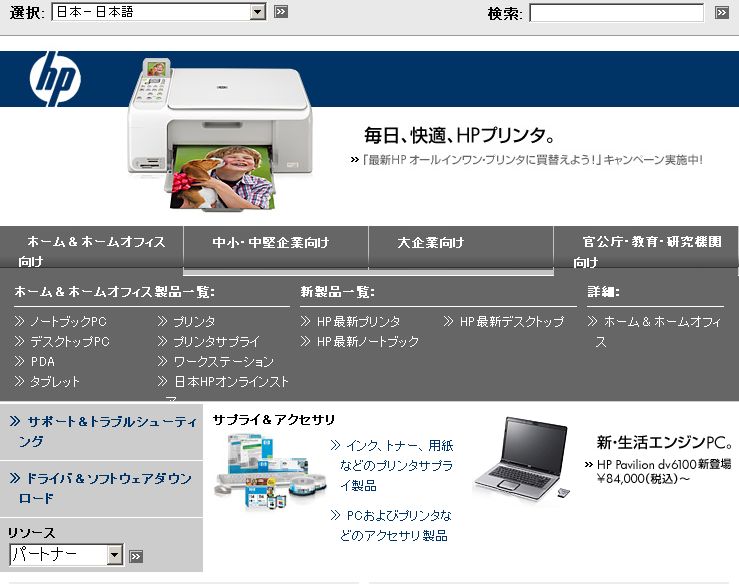Click the supplies and accessories product image
The image size is (739, 584).
pyautogui.click(x=270, y=472)
